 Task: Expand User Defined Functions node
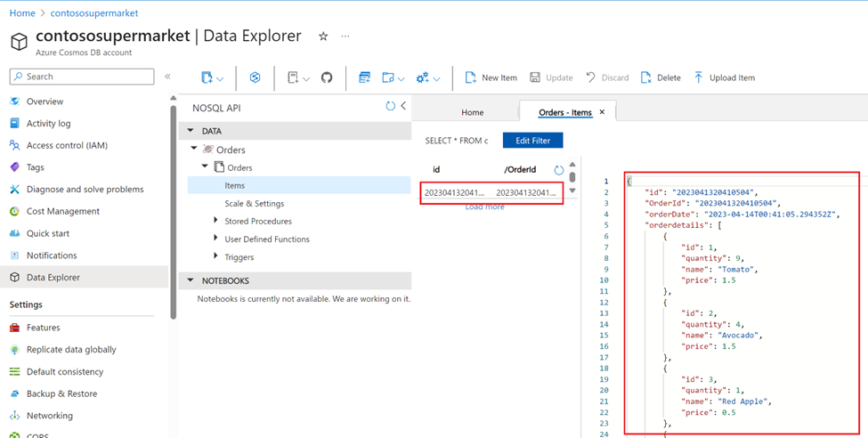[216, 239]
